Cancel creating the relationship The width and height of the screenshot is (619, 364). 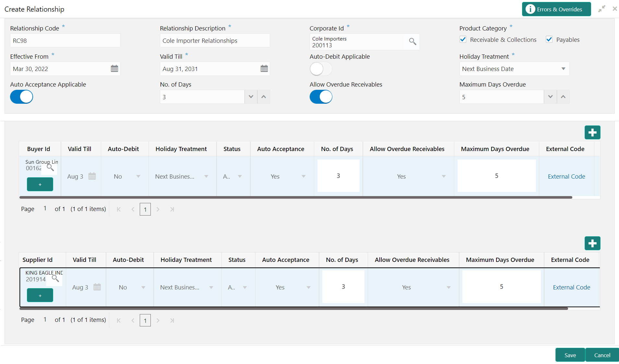(602, 355)
